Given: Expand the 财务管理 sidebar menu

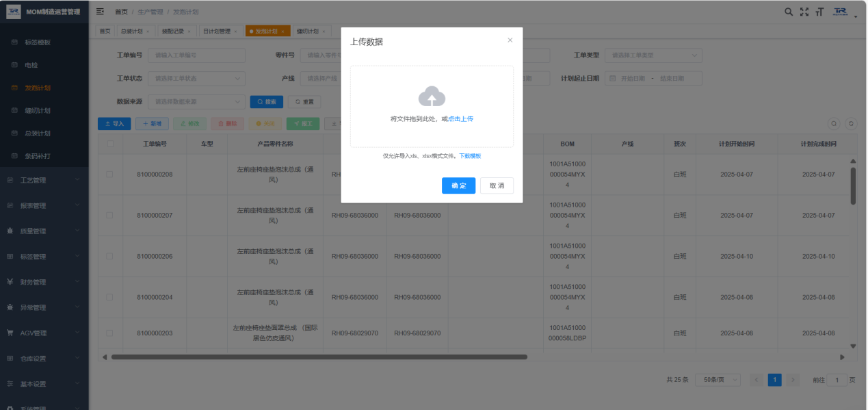Looking at the screenshot, I should [44, 282].
